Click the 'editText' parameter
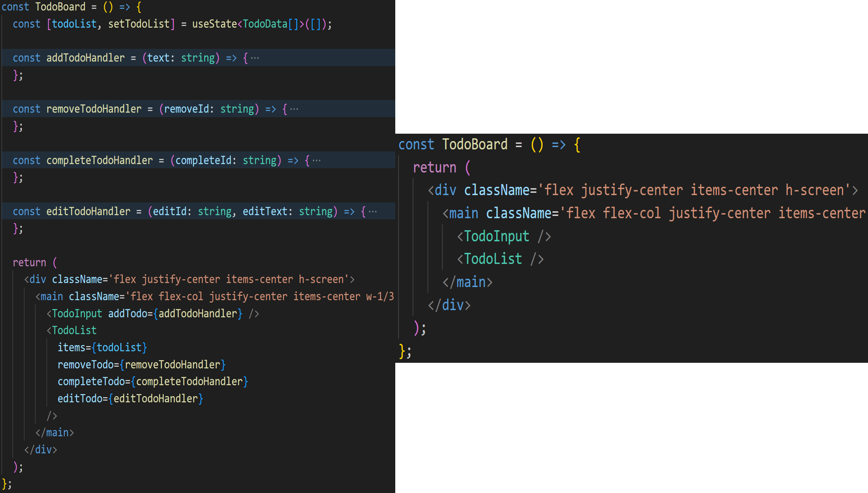The width and height of the screenshot is (868, 493). click(x=265, y=212)
